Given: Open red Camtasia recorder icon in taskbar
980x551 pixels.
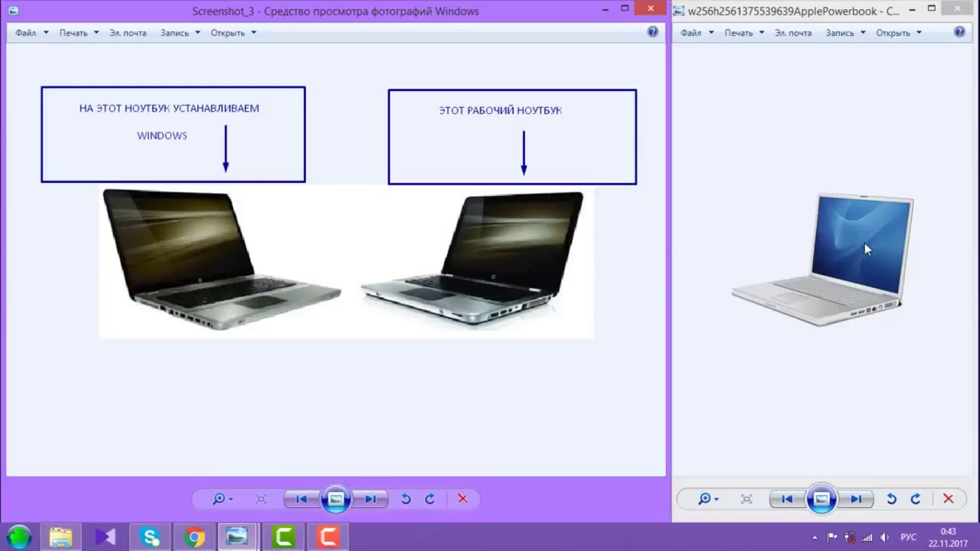Looking at the screenshot, I should tap(328, 537).
